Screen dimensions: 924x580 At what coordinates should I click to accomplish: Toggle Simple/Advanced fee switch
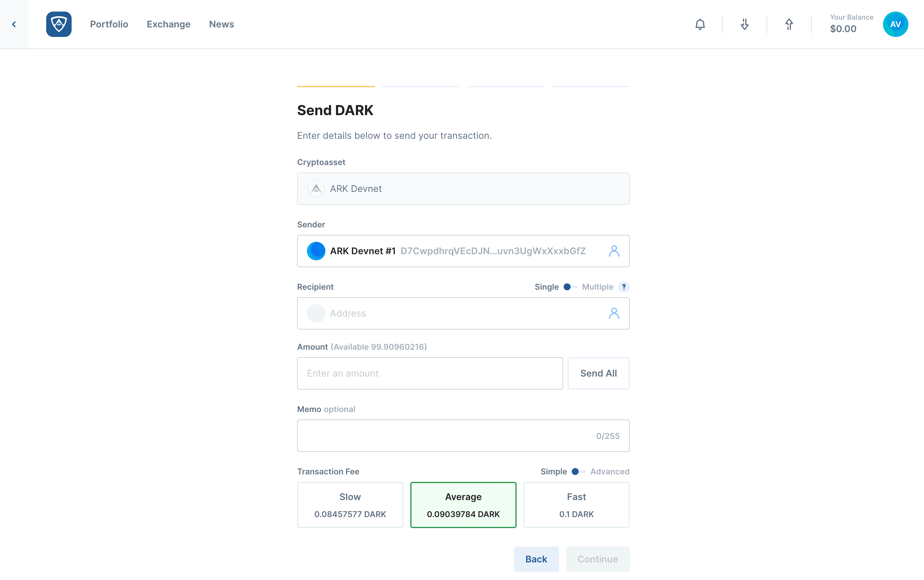(x=578, y=472)
